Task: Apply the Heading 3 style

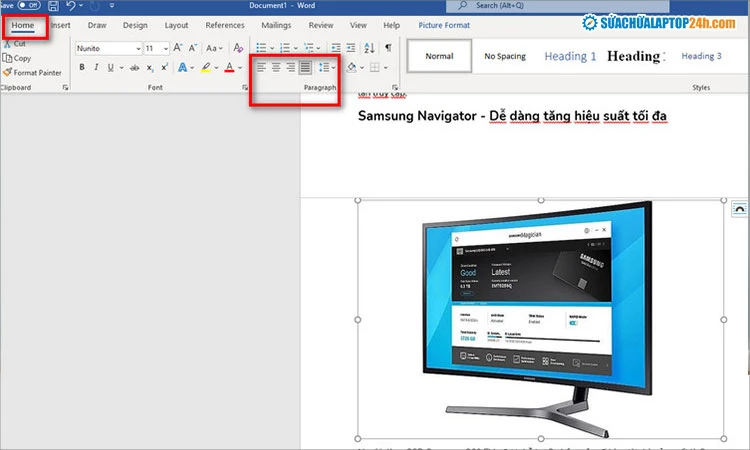Action: coord(701,56)
